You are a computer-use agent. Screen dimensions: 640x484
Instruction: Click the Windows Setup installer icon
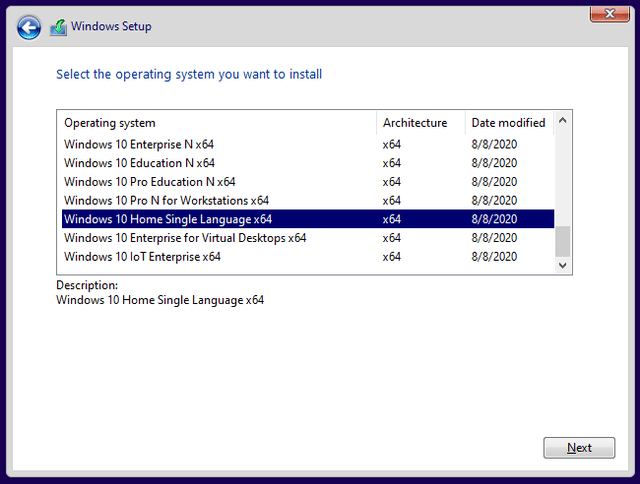(58, 27)
